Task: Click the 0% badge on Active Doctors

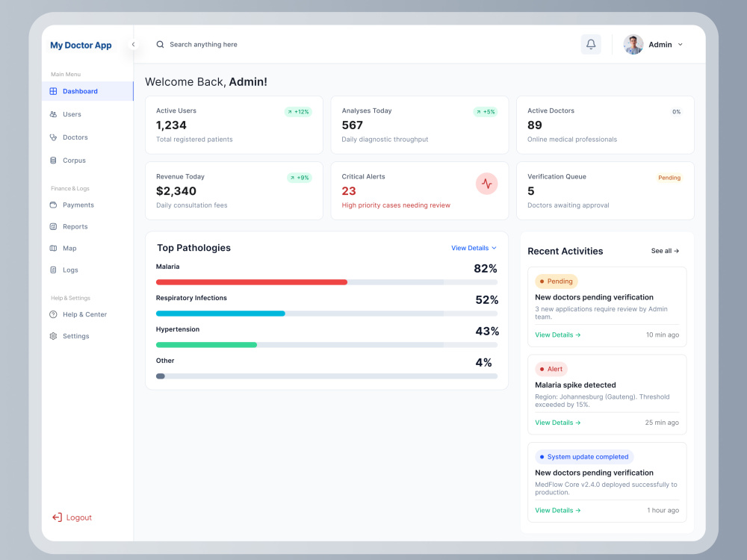Action: (x=677, y=112)
